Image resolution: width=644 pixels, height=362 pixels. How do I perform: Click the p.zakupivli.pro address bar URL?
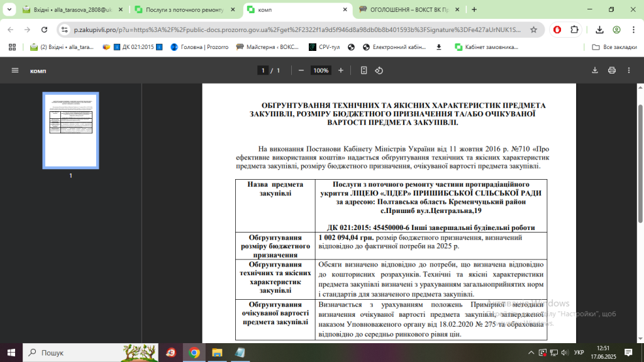297,30
